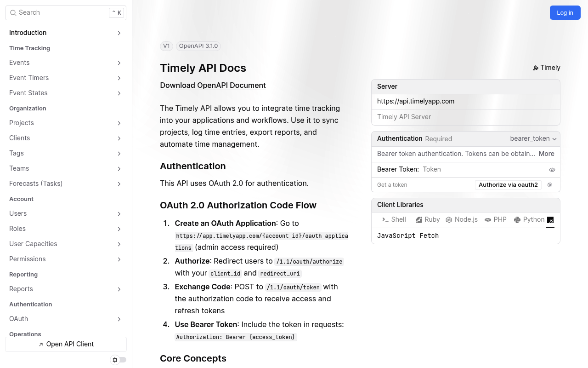Image resolution: width=588 pixels, height=368 pixels.
Task: Open the authentication settings gear icon
Action: coord(550,185)
